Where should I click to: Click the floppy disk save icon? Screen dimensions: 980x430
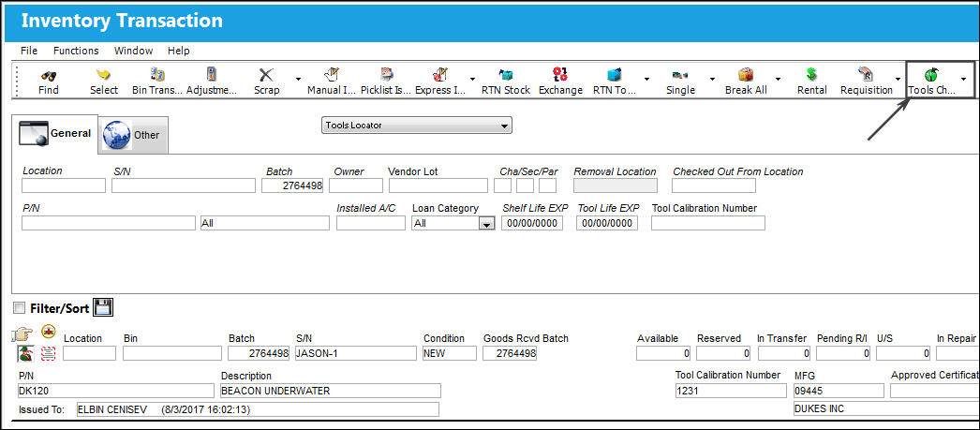point(102,307)
